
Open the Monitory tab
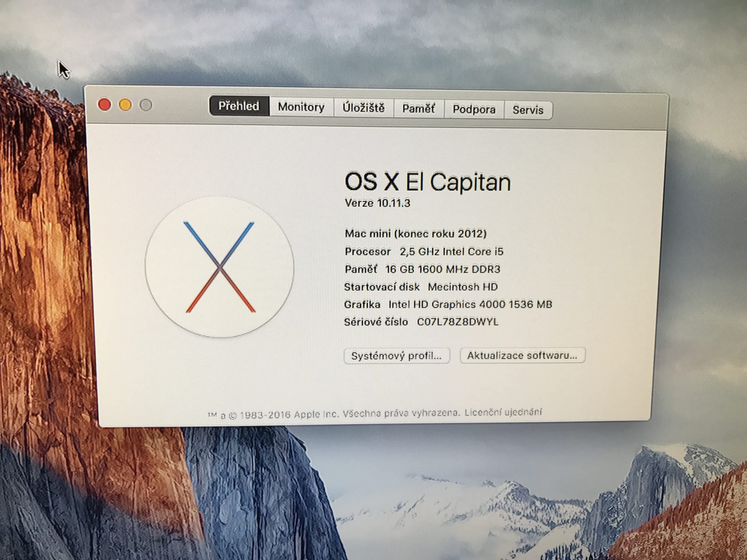(301, 107)
